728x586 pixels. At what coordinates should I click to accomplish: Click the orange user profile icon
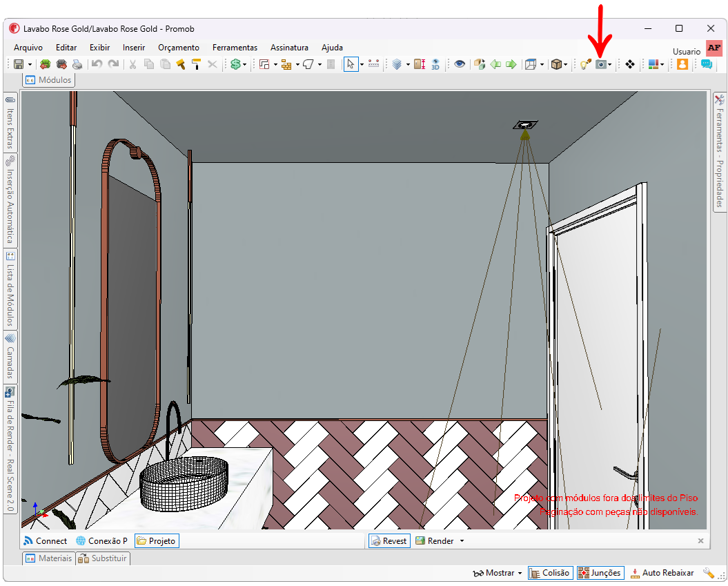point(682,65)
